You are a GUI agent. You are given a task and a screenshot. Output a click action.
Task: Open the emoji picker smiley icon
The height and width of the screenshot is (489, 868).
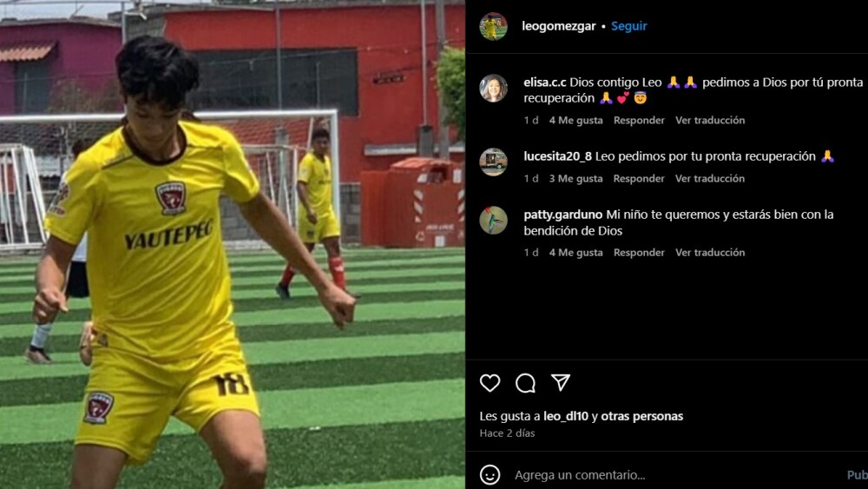[x=490, y=474]
